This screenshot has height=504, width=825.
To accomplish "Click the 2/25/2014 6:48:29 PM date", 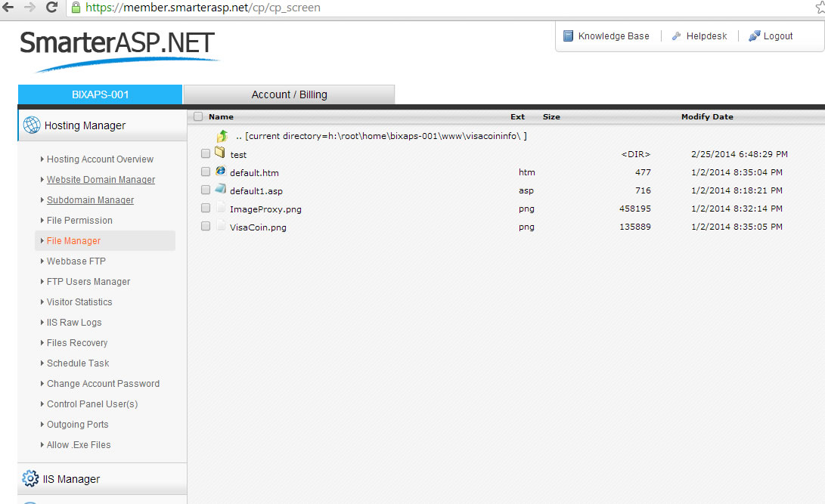I will click(x=740, y=154).
